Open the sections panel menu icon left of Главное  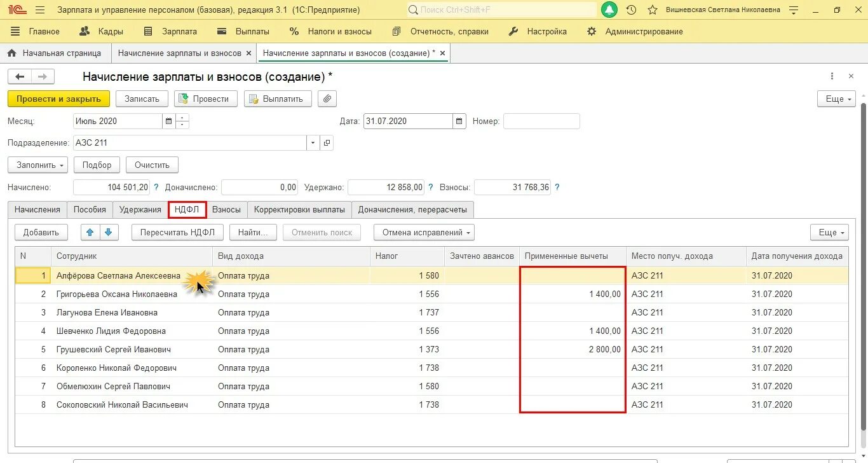coord(15,31)
